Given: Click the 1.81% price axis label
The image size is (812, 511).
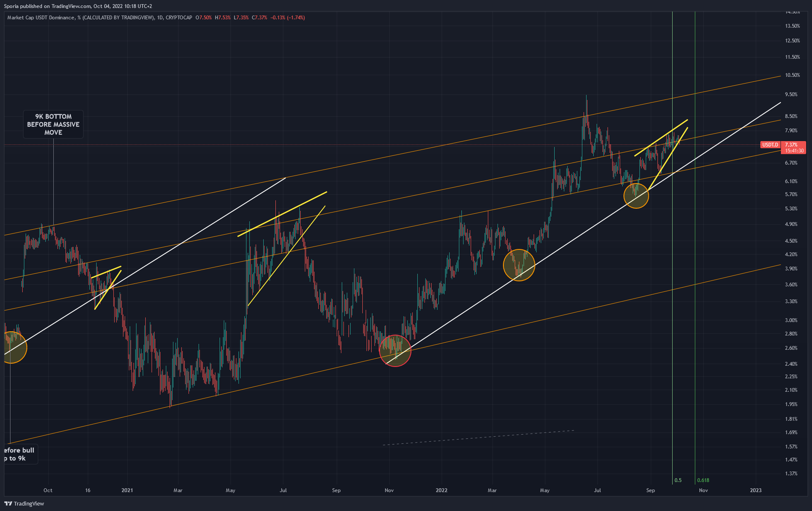Looking at the screenshot, I should [x=791, y=419].
